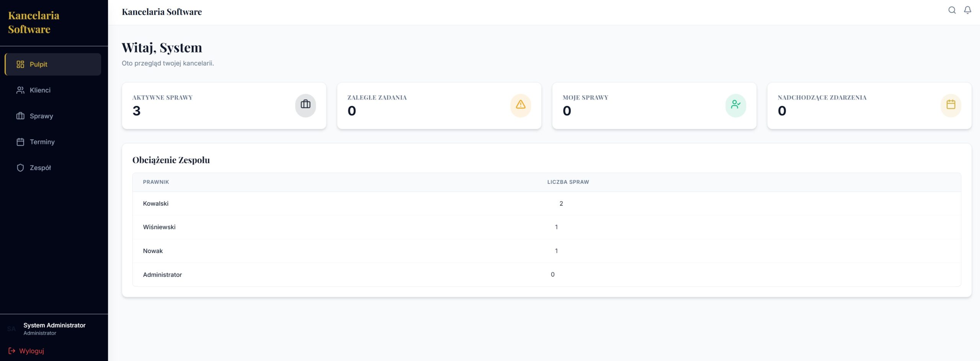The width and height of the screenshot is (980, 361).
Task: Click the Klienci people icon
Action: click(x=20, y=90)
